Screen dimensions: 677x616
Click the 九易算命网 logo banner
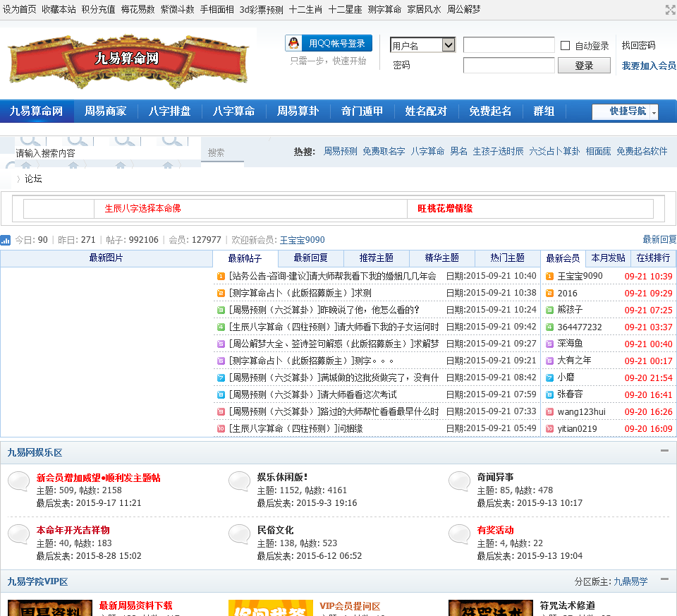click(128, 61)
